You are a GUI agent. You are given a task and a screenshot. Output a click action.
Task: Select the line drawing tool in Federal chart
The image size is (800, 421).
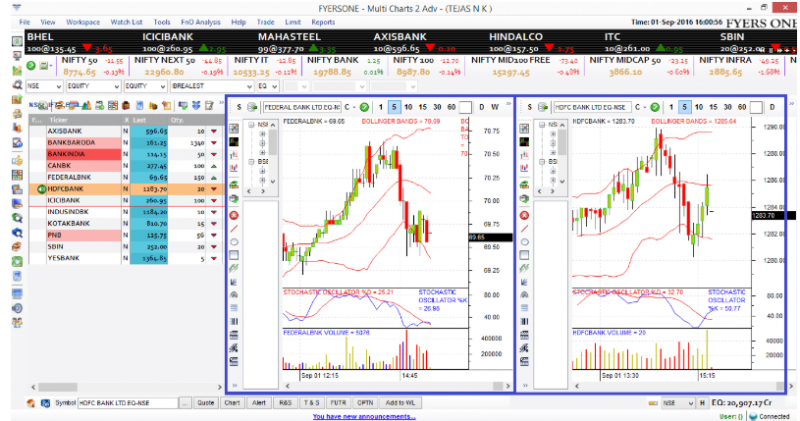[x=234, y=229]
